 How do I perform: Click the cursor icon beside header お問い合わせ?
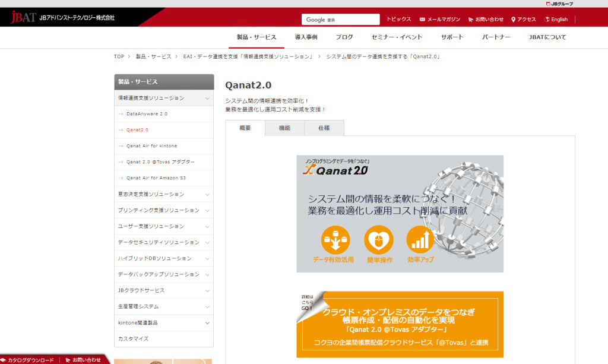[471, 20]
